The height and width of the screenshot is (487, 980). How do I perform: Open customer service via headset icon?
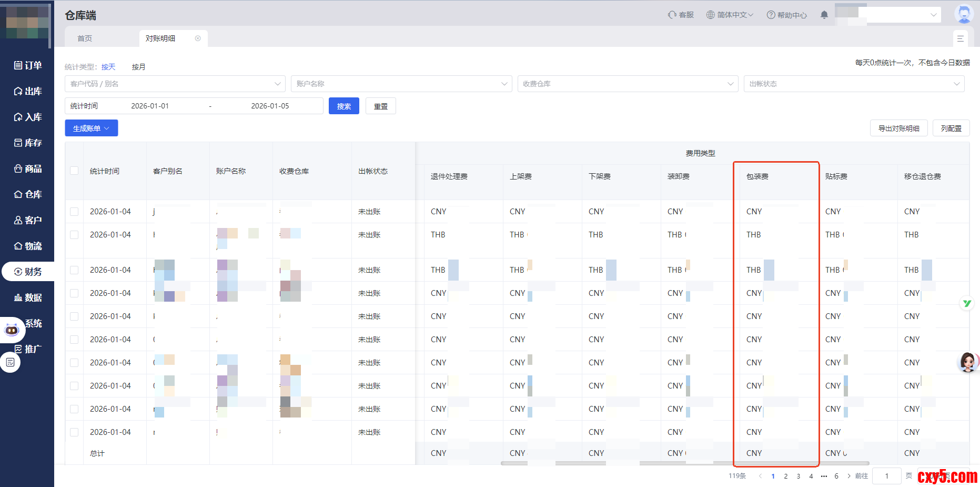click(x=672, y=15)
